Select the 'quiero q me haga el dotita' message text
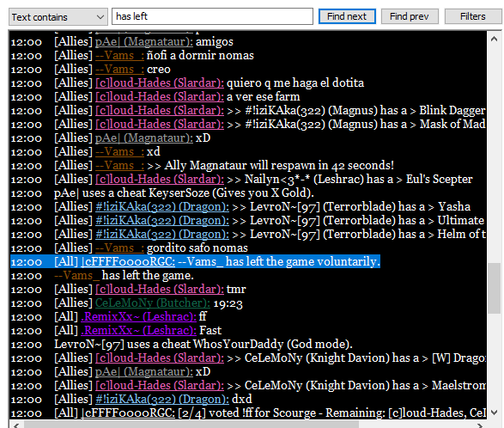Screen dimensions: 504x428 (x=295, y=83)
